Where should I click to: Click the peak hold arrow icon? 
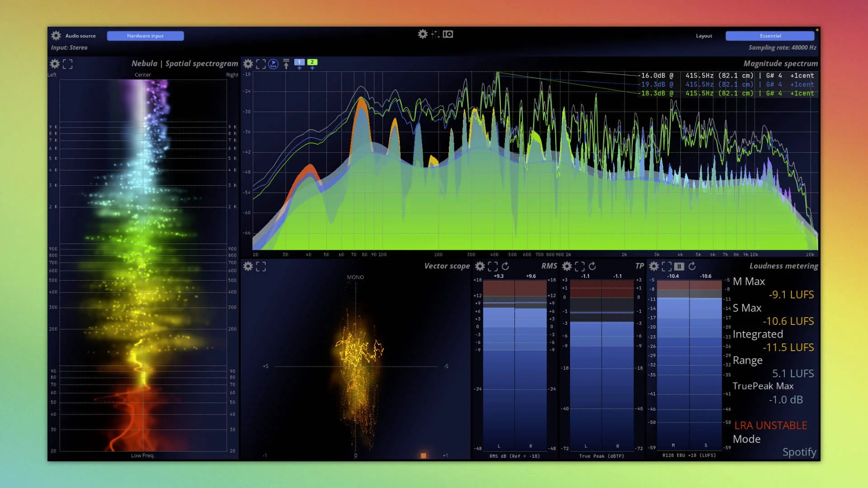point(286,64)
